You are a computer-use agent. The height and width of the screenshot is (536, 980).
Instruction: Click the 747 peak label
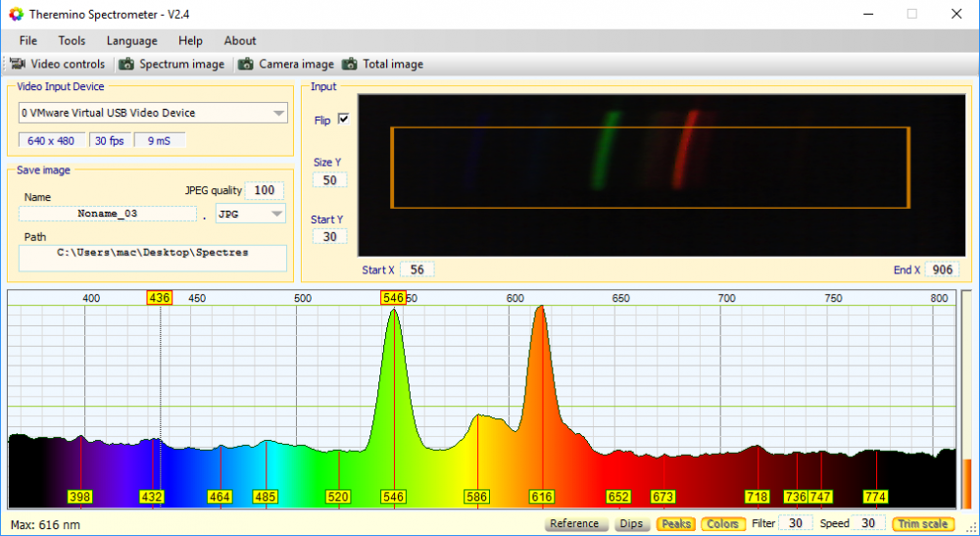tap(820, 497)
